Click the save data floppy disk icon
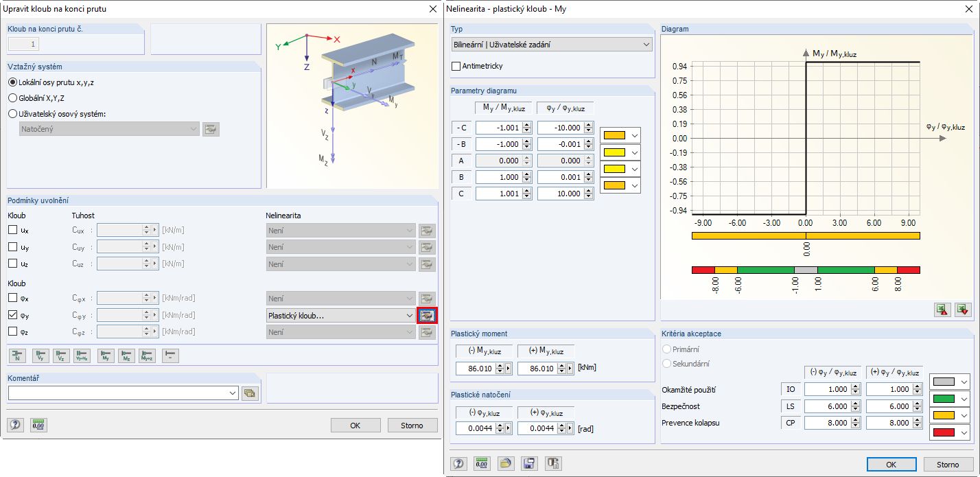 pos(529,464)
